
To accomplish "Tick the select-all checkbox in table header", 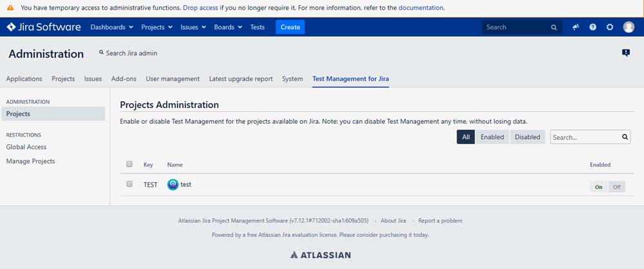I will click(x=129, y=164).
